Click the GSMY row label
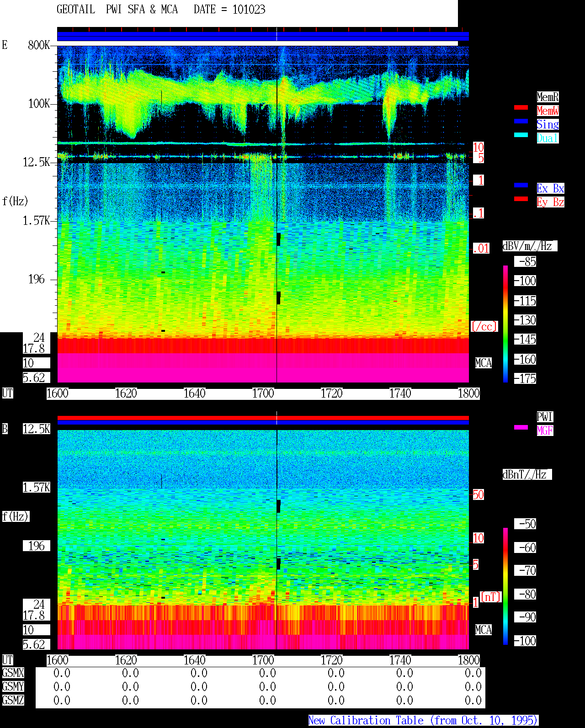The height and width of the screenshot is (728, 585). pyautogui.click(x=13, y=686)
